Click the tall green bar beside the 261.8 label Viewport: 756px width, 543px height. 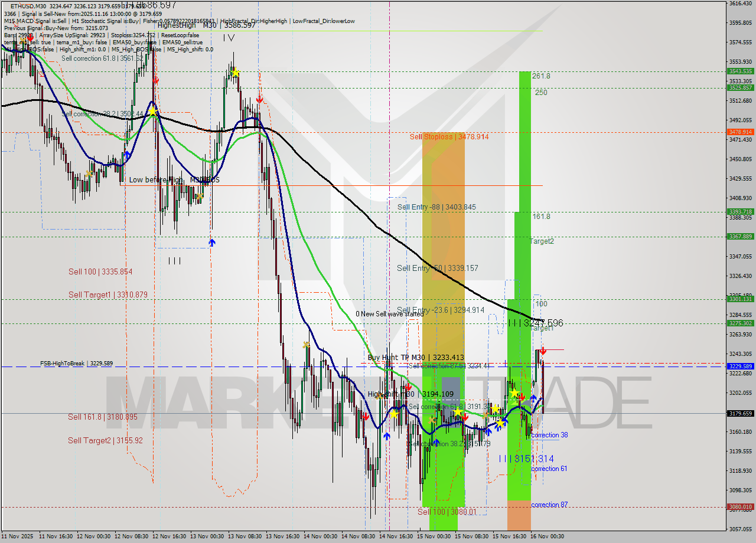point(524,142)
